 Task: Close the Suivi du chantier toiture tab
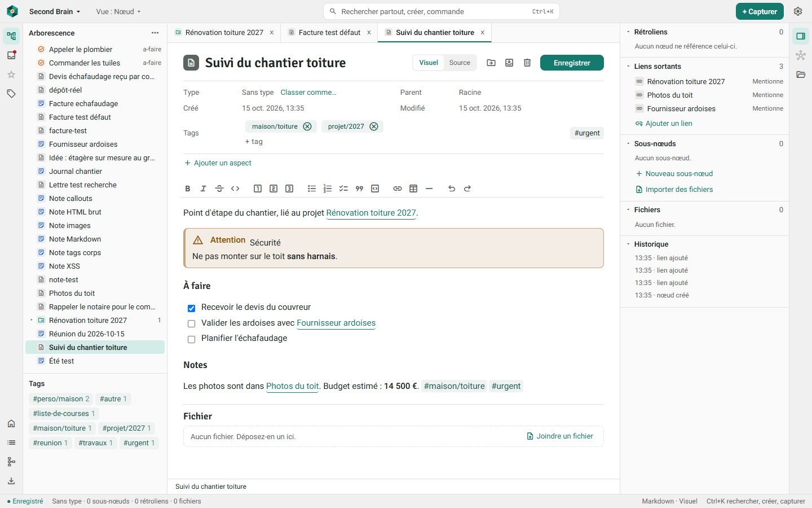(x=483, y=33)
